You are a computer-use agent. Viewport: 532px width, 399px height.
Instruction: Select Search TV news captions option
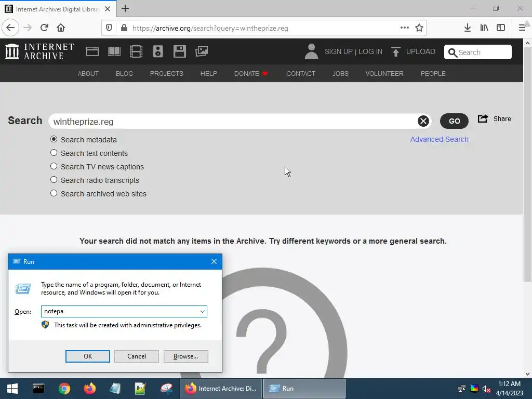[54, 166]
